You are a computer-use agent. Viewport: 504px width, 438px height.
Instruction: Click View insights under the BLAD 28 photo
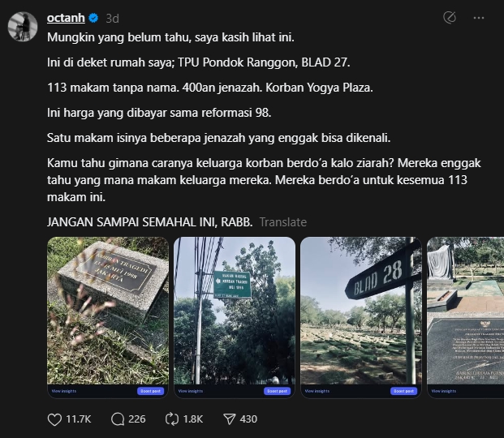click(317, 391)
